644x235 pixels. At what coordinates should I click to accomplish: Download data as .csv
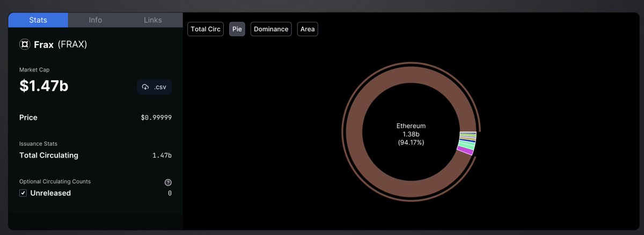[155, 87]
